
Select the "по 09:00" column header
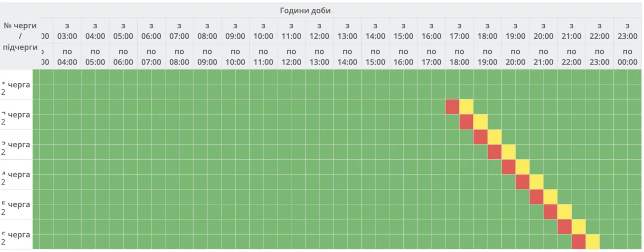(x=207, y=57)
